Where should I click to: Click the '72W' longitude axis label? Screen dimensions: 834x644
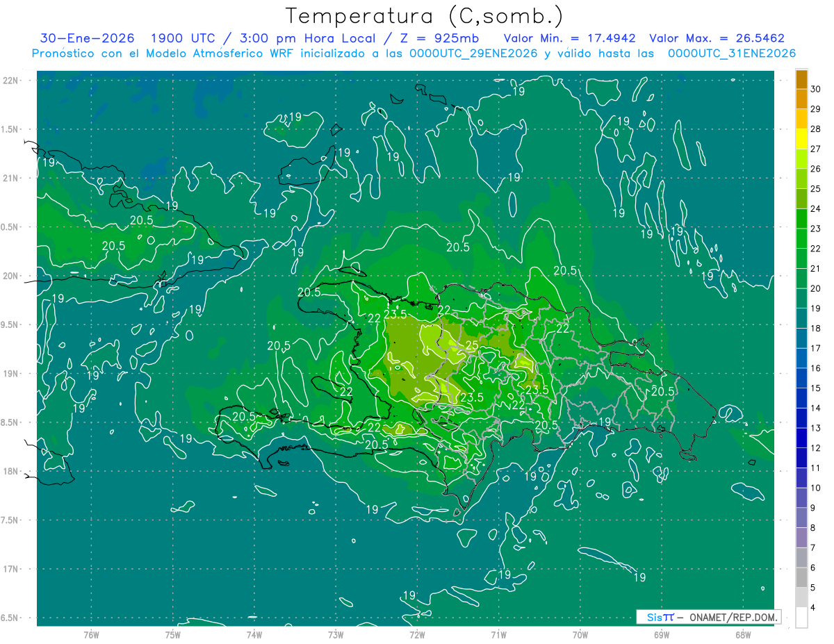click(x=417, y=634)
